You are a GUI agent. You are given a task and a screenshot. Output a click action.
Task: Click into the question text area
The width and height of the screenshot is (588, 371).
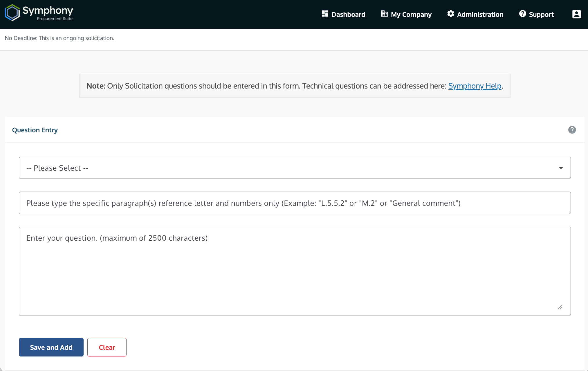295,271
